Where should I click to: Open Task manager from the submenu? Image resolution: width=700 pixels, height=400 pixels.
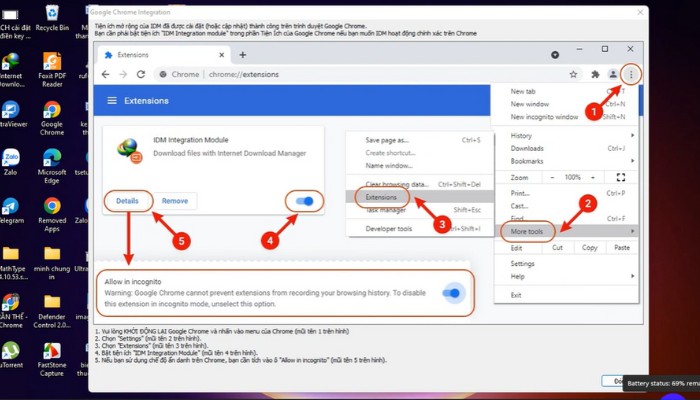(420, 210)
